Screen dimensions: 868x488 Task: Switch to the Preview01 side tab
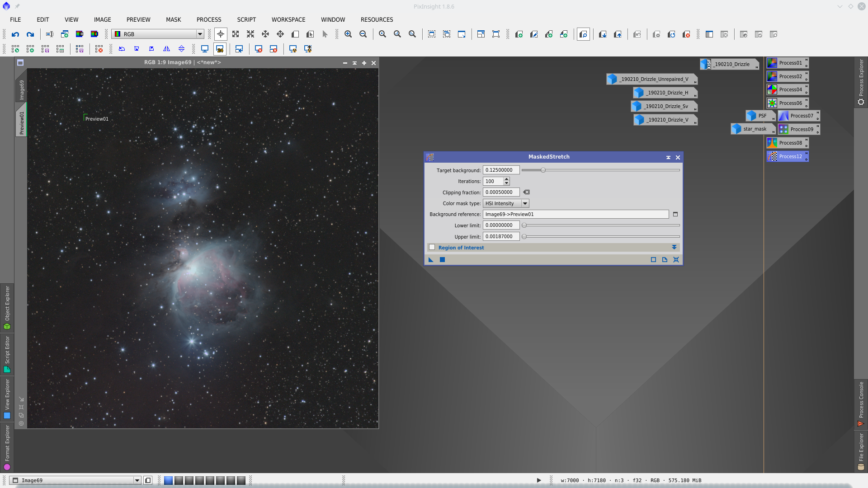click(x=21, y=122)
